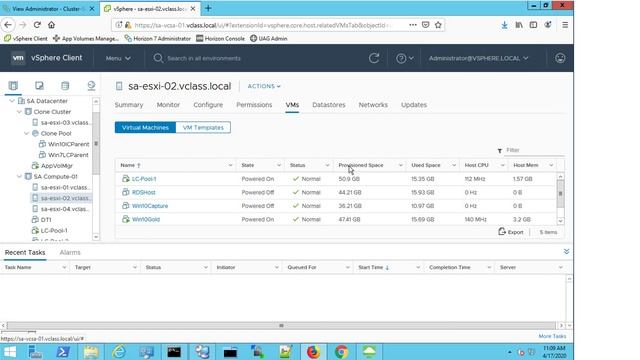
Task: Collapse the Clone Cluster tree node
Action: point(19,111)
